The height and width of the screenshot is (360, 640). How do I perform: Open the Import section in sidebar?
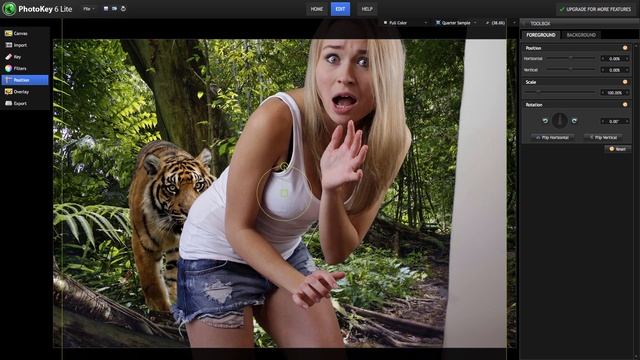(24, 45)
